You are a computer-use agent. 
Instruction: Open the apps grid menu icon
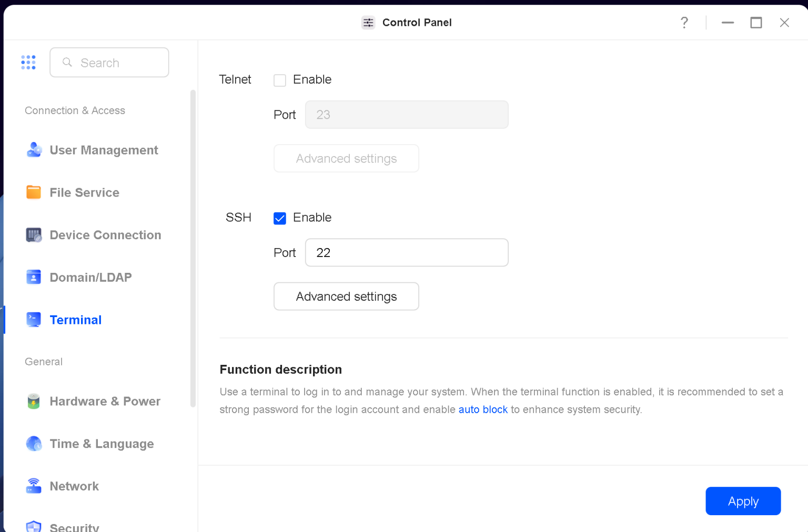click(x=28, y=63)
